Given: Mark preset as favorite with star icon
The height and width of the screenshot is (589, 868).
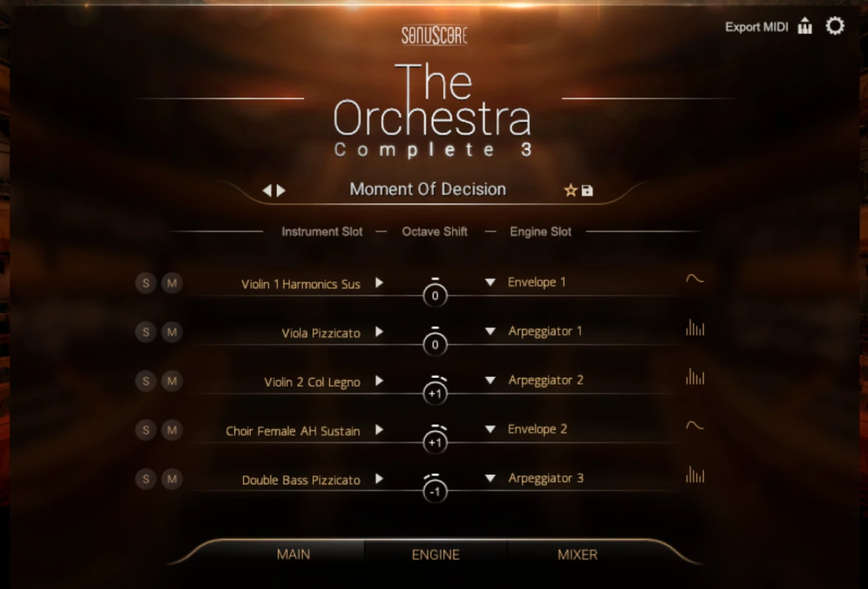Looking at the screenshot, I should pos(570,190).
